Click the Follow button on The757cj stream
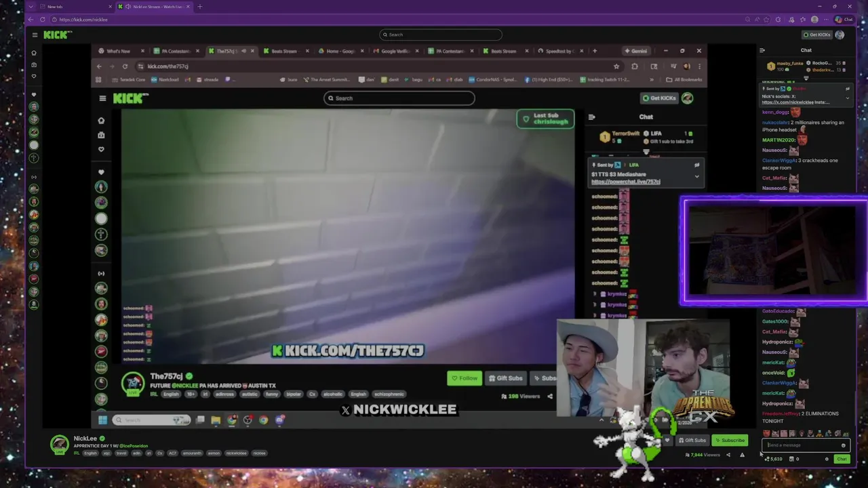Screen dimensions: 868x488 point(465,378)
